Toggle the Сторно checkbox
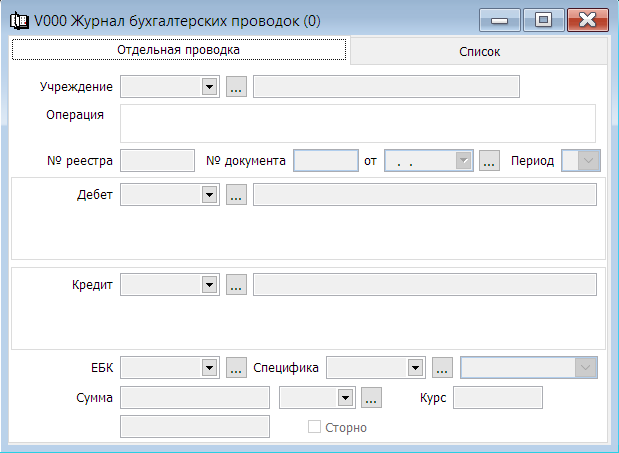This screenshot has width=619, height=453. click(314, 427)
